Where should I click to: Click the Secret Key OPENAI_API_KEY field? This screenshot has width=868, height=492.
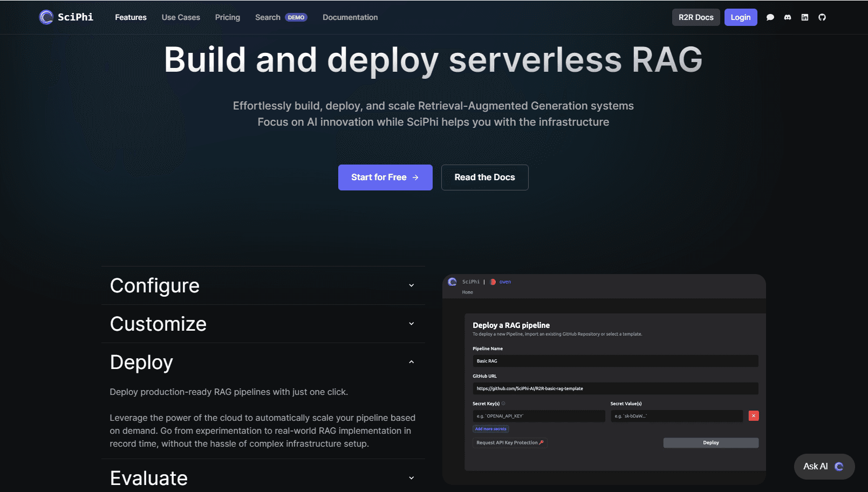539,416
